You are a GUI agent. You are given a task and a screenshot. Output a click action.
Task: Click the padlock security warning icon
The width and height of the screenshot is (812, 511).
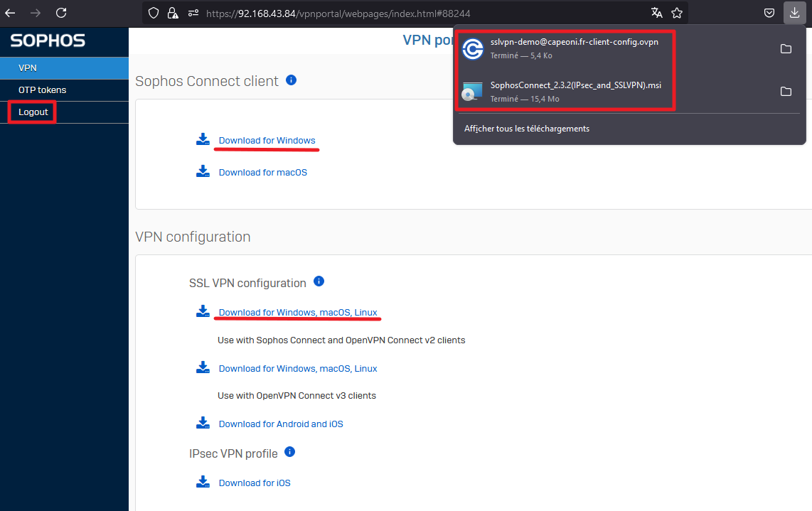tap(173, 13)
